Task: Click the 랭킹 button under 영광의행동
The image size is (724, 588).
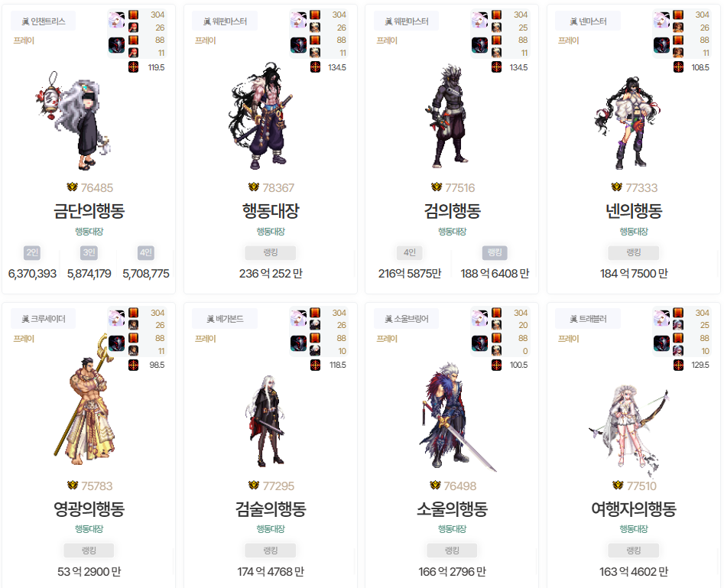Action: click(89, 551)
